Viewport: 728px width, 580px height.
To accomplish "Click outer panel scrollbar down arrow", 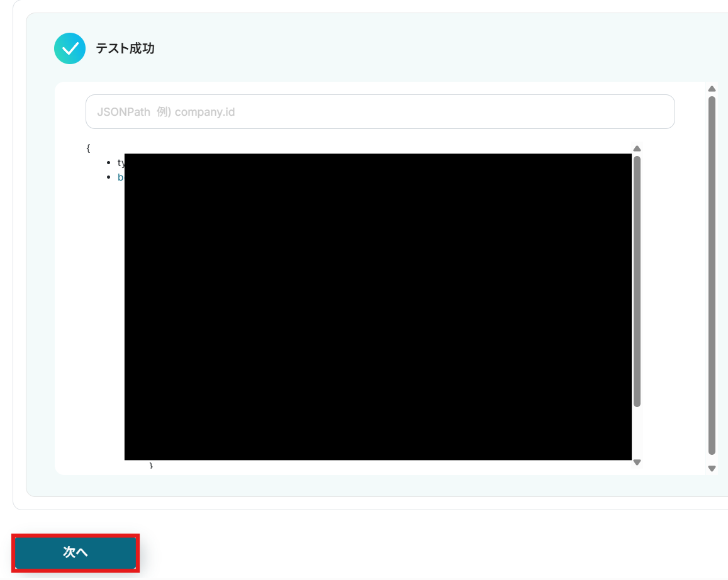I will coord(712,469).
